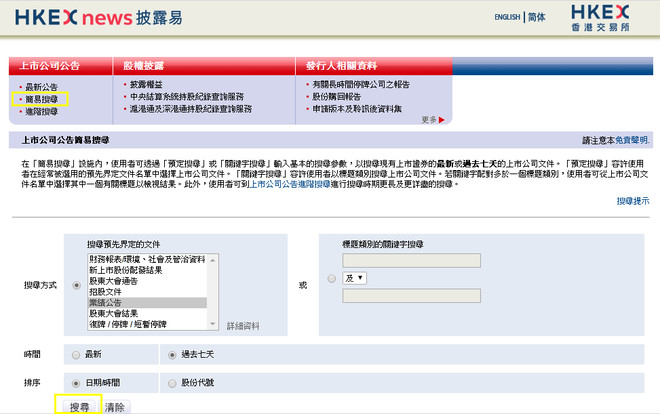Image resolution: width=660 pixels, height=414 pixels.
Task: Open 簡易搜尋 link
Action: point(41,99)
